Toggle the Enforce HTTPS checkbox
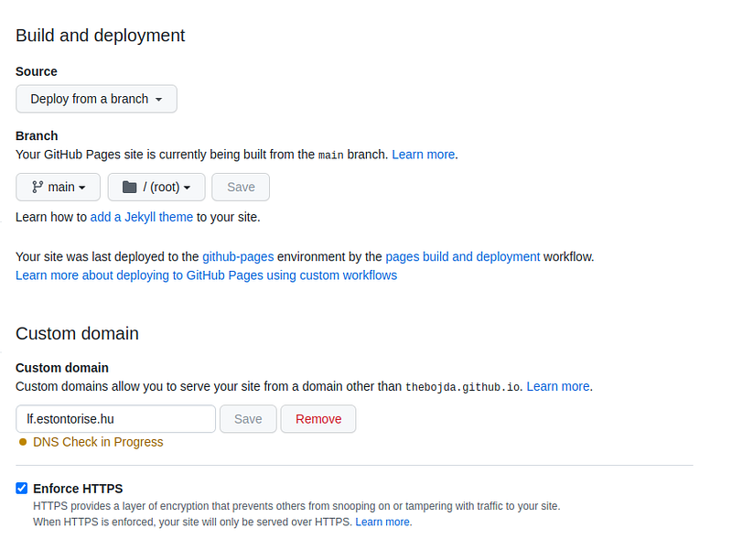This screenshot has height=560, width=732. pos(22,488)
